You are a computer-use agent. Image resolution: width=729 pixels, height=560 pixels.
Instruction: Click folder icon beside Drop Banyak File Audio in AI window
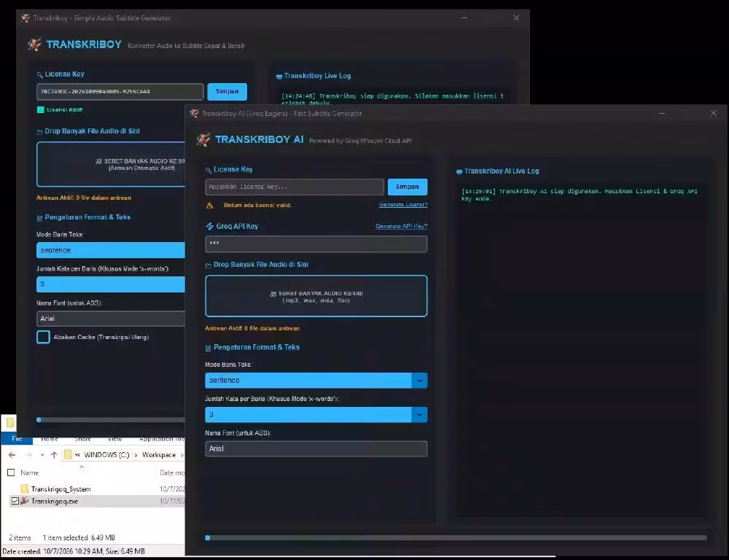point(208,265)
